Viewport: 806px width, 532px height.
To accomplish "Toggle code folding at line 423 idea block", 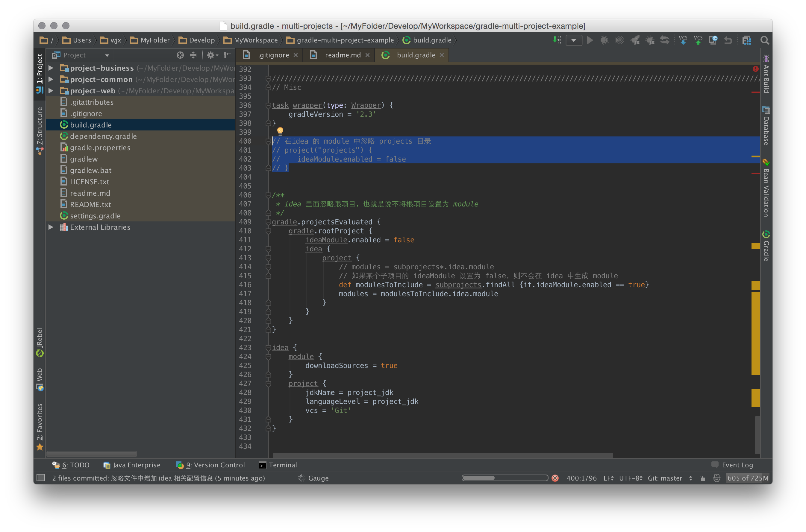I will [x=268, y=347].
